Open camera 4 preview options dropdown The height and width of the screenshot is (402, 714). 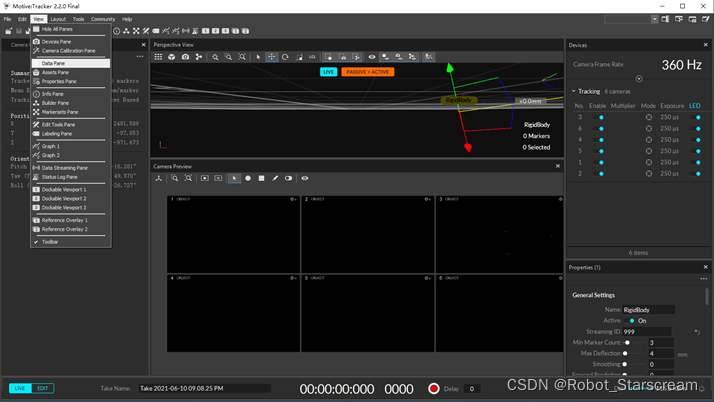[x=294, y=278]
